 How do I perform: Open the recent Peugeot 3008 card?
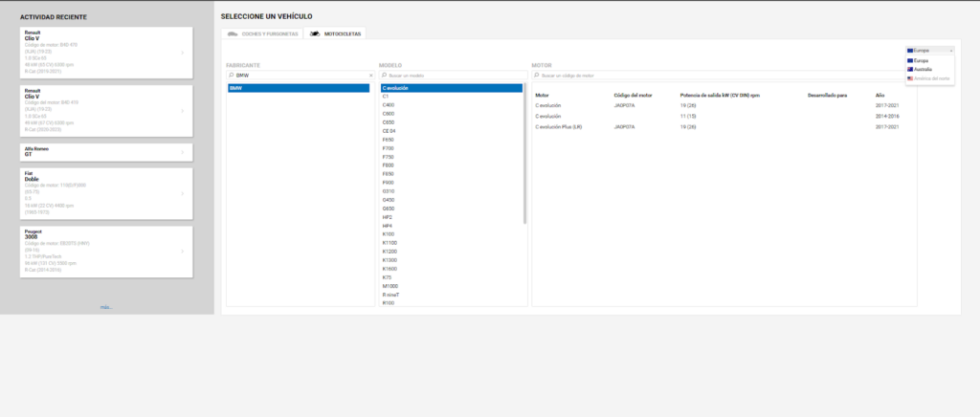click(105, 252)
